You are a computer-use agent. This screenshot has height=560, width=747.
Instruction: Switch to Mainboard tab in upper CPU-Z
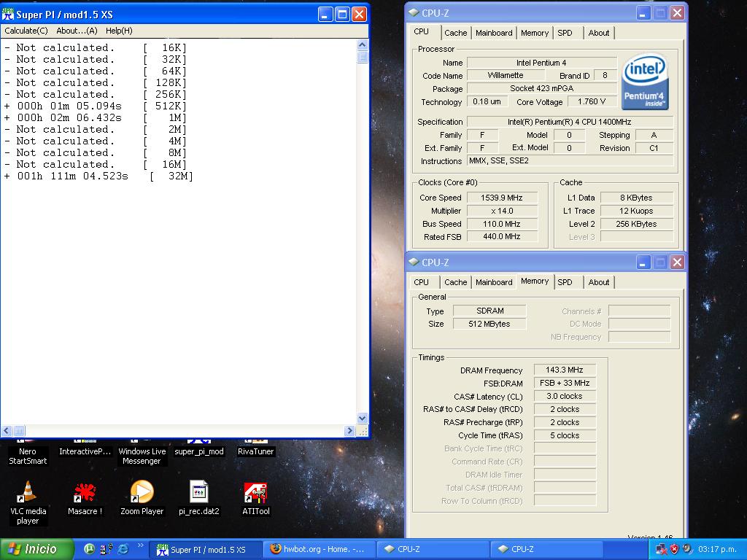pyautogui.click(x=494, y=33)
